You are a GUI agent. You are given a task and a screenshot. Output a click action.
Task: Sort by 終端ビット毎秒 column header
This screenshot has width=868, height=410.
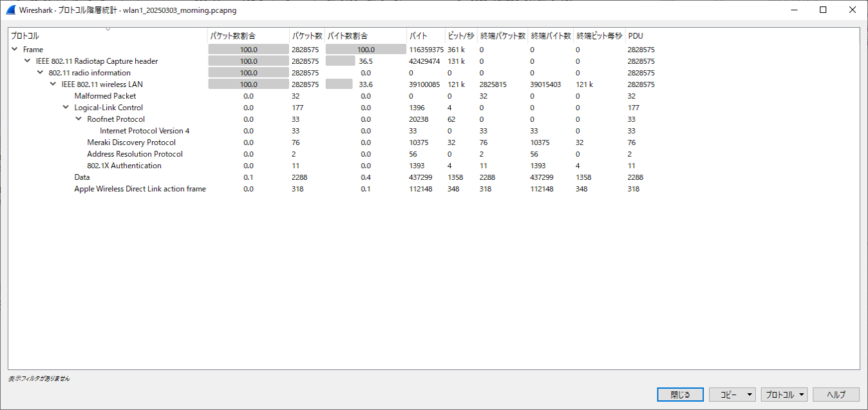(x=599, y=36)
